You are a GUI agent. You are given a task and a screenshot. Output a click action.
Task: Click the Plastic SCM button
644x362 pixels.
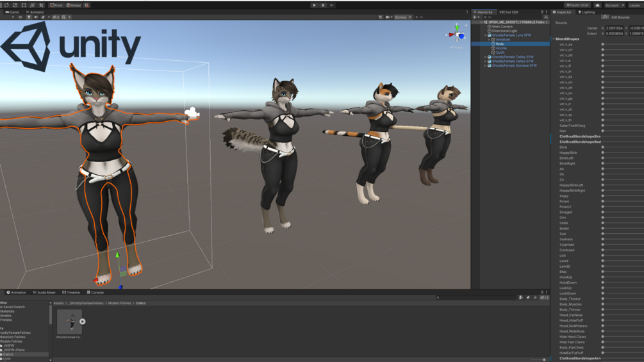click(x=577, y=5)
